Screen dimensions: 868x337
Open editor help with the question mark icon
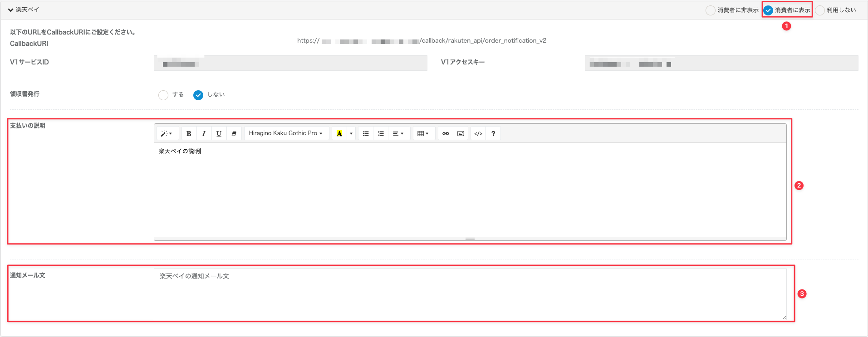pyautogui.click(x=493, y=133)
